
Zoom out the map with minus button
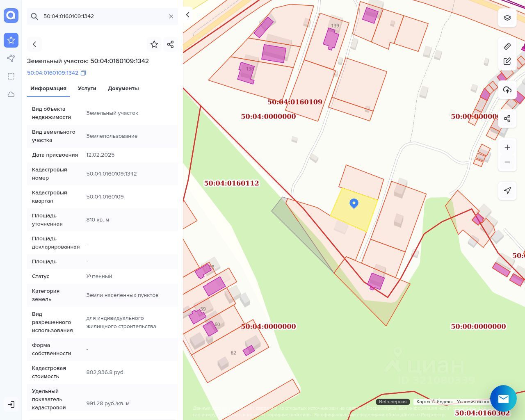pos(507,162)
